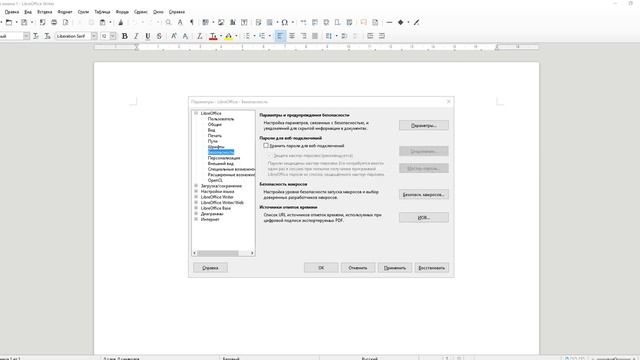The image size is (640, 360).
Task: Click the font color icon
Action: coord(213,36)
